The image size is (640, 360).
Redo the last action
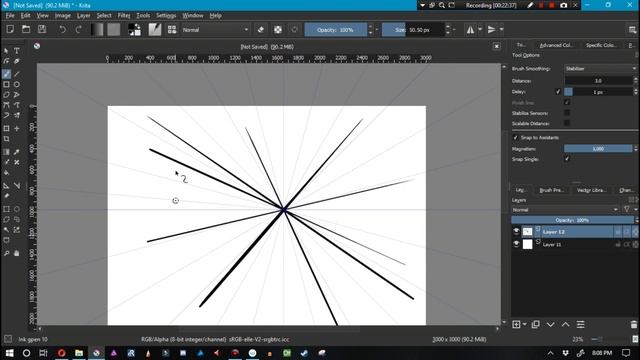point(78,29)
